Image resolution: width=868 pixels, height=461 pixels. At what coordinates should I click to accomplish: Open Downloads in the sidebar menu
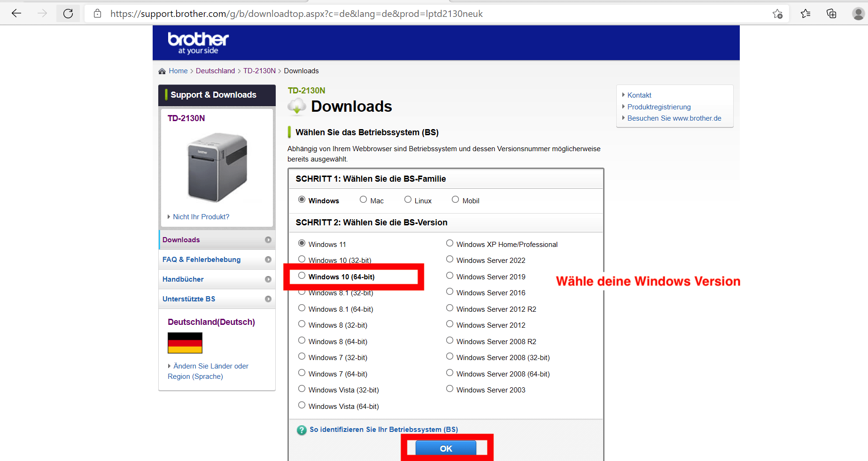tap(217, 240)
